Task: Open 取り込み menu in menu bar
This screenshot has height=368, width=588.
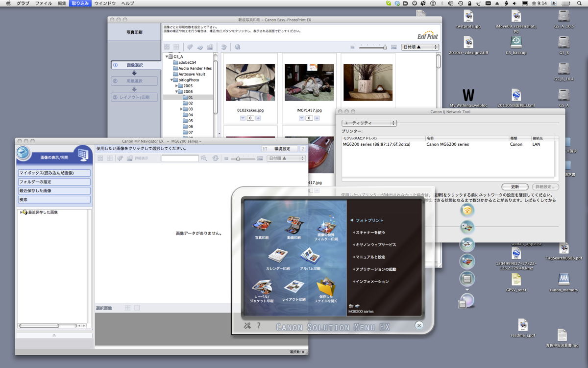Action: 80,3
